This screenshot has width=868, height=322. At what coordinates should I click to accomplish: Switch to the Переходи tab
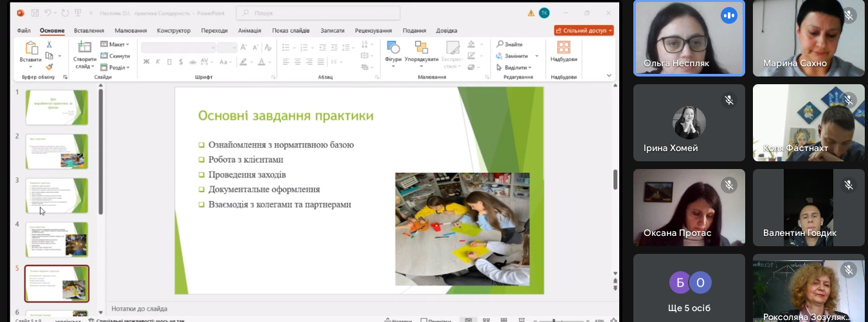[x=214, y=30]
